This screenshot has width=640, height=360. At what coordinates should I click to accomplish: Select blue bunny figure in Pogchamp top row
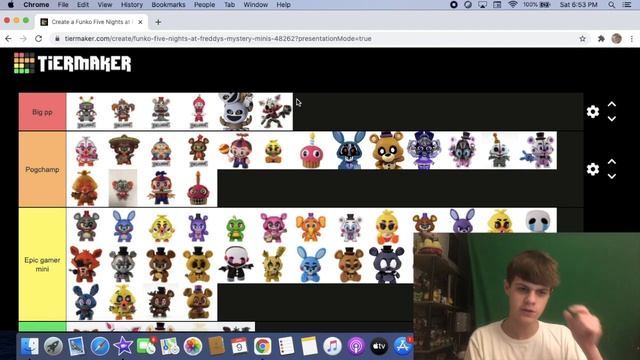point(349,151)
